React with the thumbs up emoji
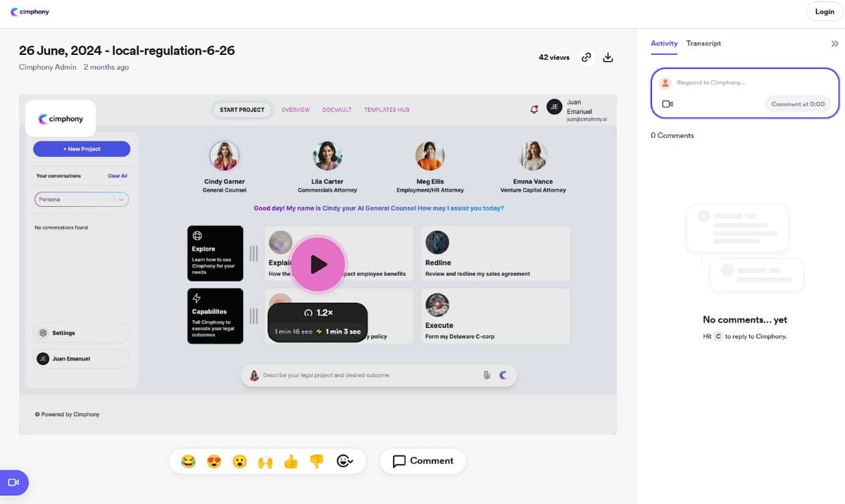 point(291,462)
